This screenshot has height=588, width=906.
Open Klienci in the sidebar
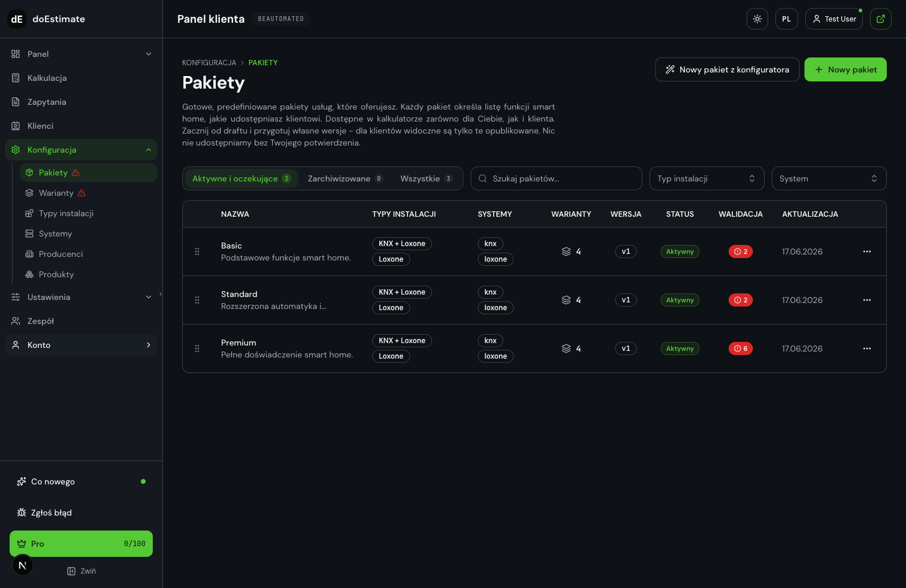click(x=81, y=126)
